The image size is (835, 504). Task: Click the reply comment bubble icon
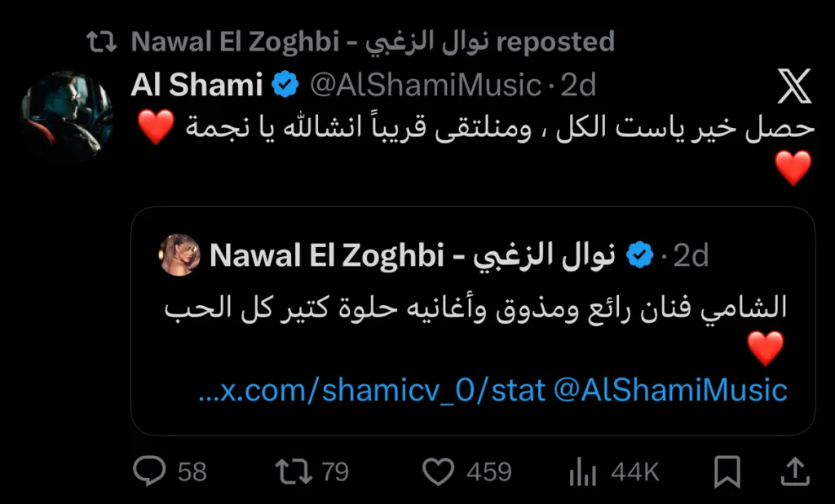pyautogui.click(x=149, y=471)
